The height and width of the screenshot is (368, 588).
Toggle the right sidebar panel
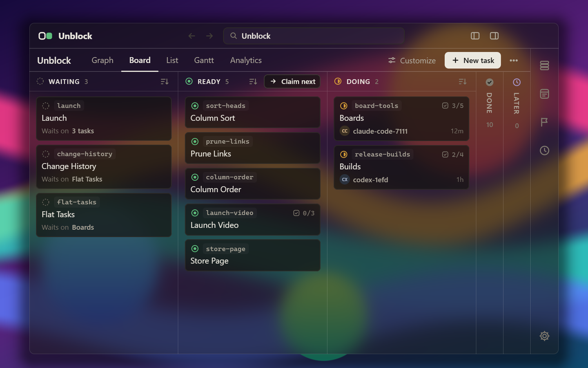tap(494, 36)
